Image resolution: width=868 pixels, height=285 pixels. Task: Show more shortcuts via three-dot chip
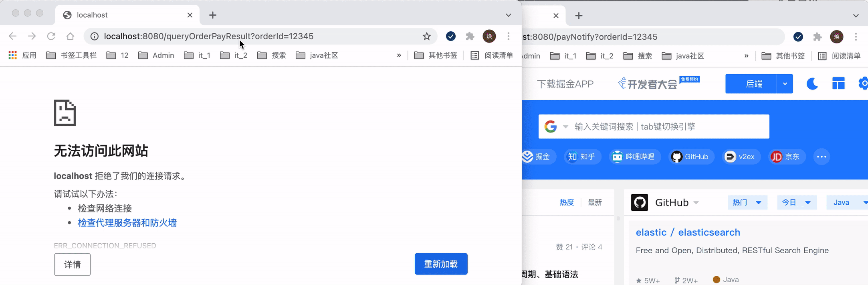822,157
